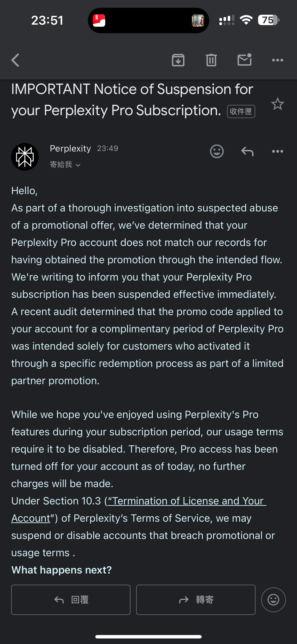Viewport: 297px width, 644px height.
Task: Add emoji reaction beside the sender name
Action: (x=217, y=151)
